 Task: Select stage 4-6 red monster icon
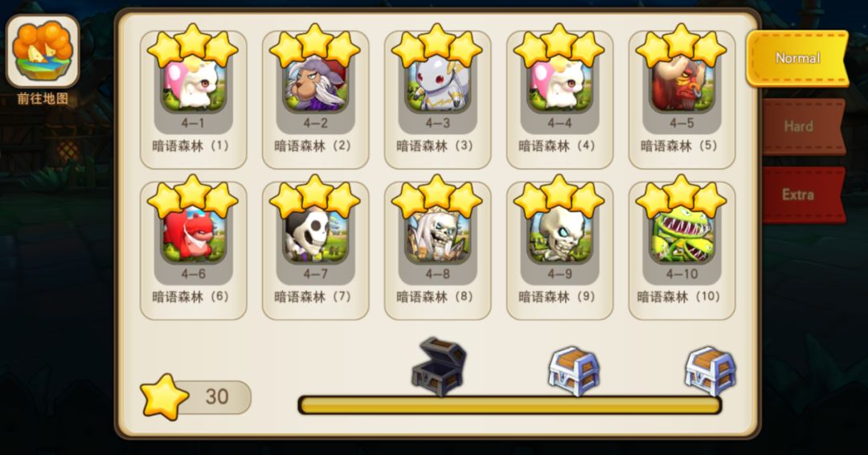pos(193,234)
